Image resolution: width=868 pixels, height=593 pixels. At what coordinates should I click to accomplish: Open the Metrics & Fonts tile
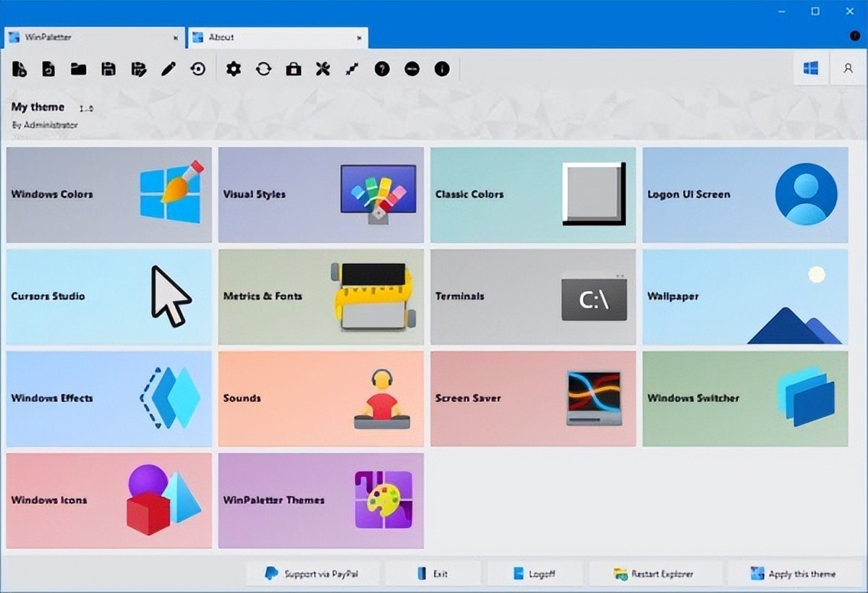pos(321,296)
